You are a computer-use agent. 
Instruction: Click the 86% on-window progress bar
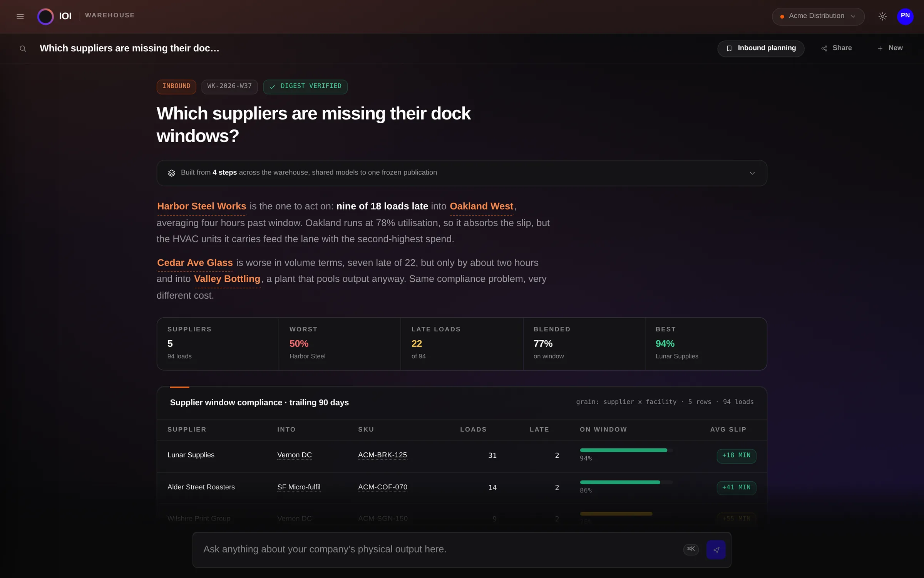point(626,482)
